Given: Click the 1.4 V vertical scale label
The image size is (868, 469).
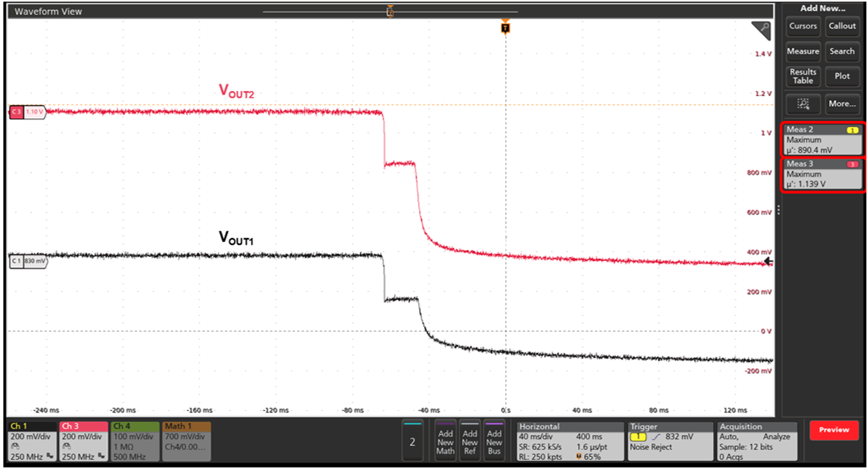Looking at the screenshot, I should [x=764, y=54].
